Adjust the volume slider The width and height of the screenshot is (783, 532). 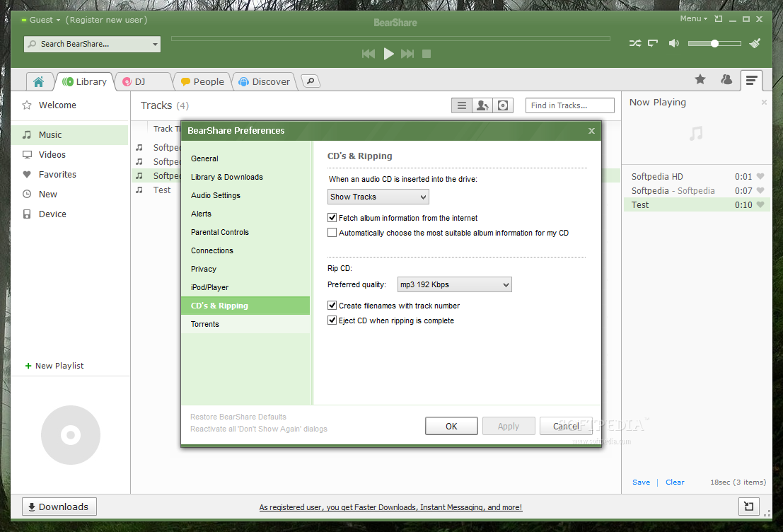point(714,43)
